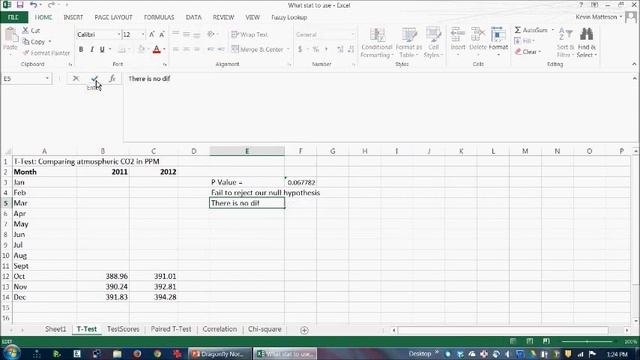Switch to the Paired T-Test sheet
The width and height of the screenshot is (640, 360).
[171, 329]
